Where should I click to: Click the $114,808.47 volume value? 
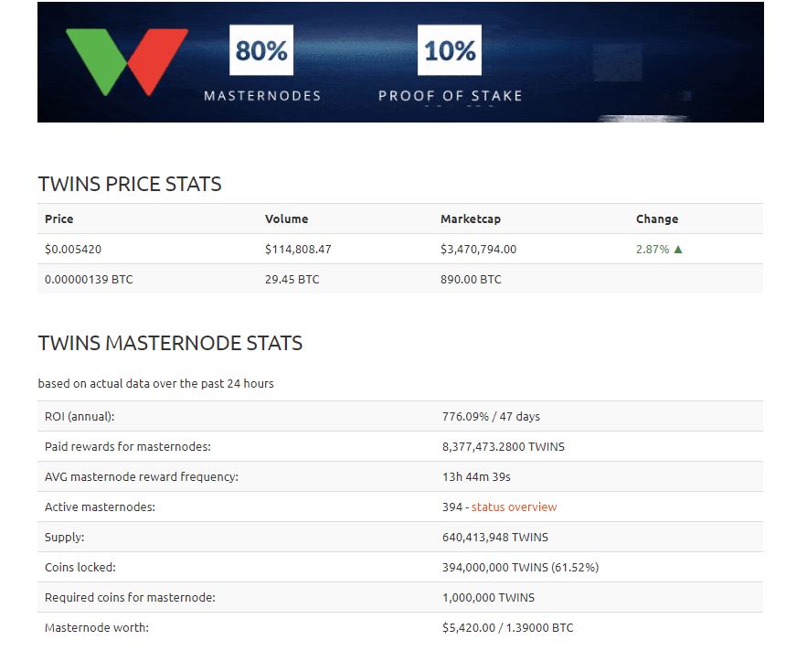point(298,249)
